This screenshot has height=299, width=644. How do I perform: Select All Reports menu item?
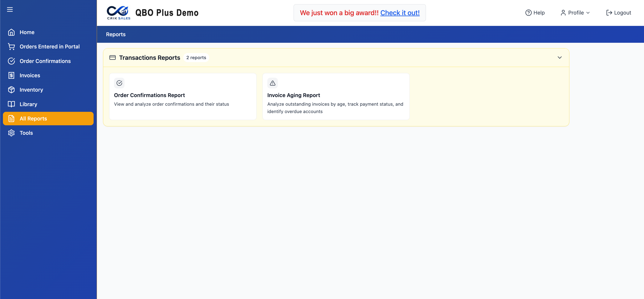[x=48, y=119]
